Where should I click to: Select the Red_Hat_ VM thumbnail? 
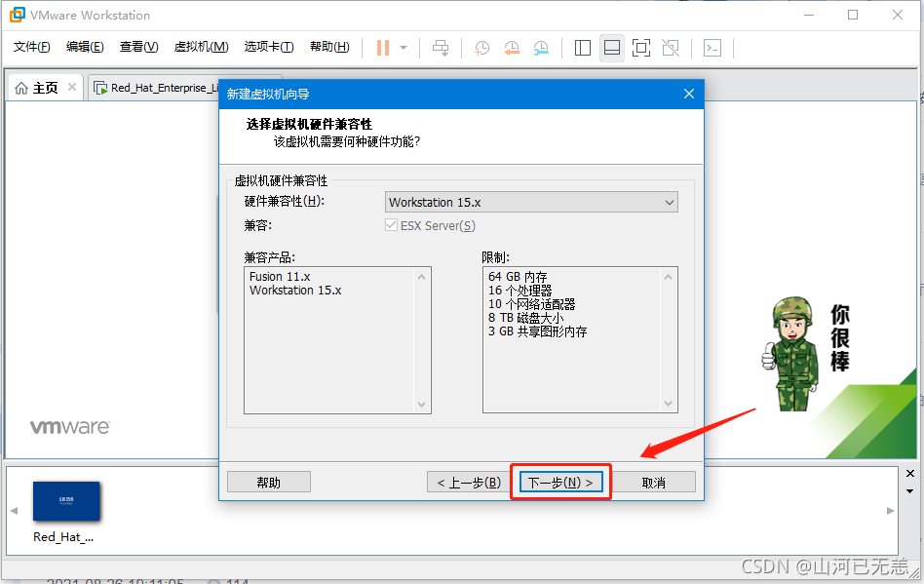(x=66, y=501)
